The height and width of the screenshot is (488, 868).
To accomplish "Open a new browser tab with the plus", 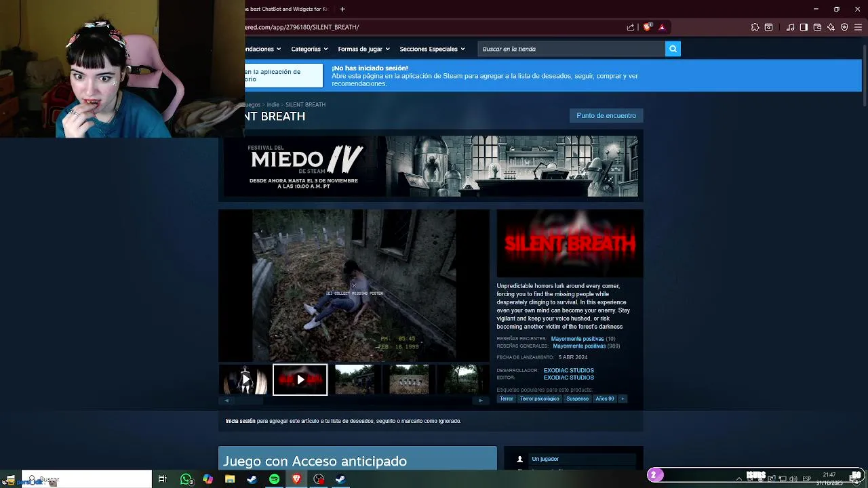I will pyautogui.click(x=342, y=9).
